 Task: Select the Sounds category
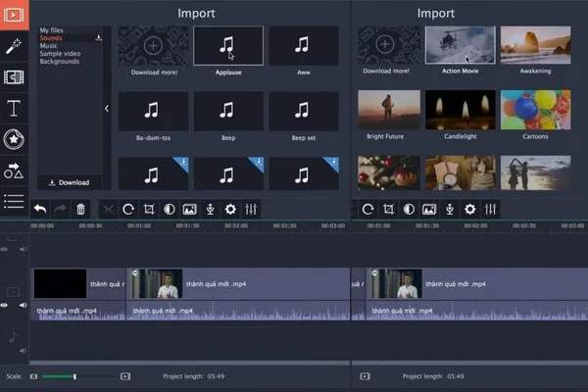click(x=51, y=38)
